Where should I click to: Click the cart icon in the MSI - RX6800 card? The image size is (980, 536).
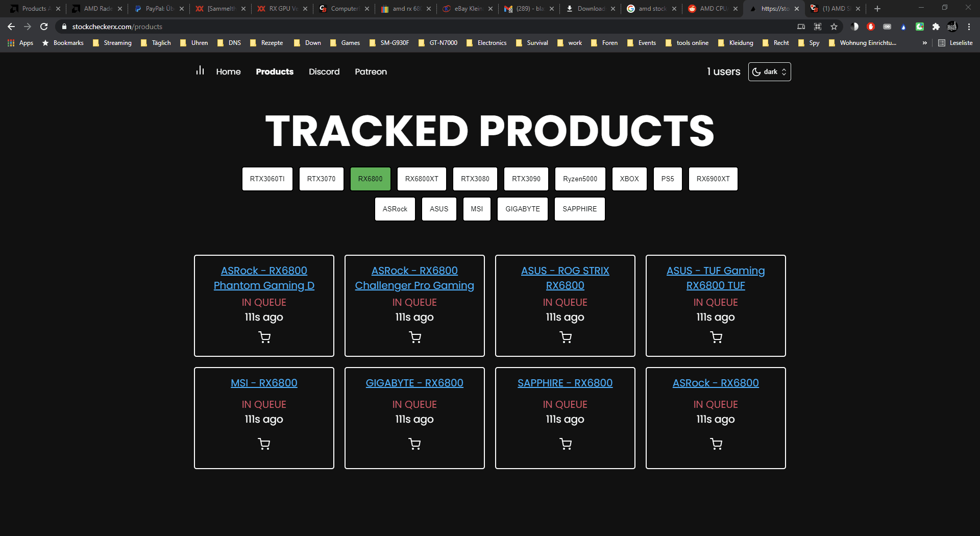pyautogui.click(x=264, y=444)
